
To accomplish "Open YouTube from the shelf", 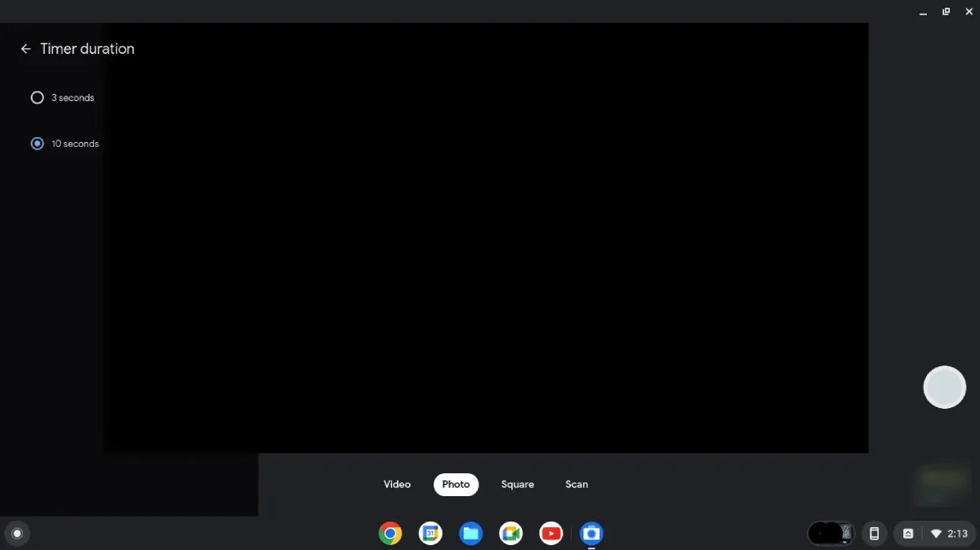I will click(551, 533).
